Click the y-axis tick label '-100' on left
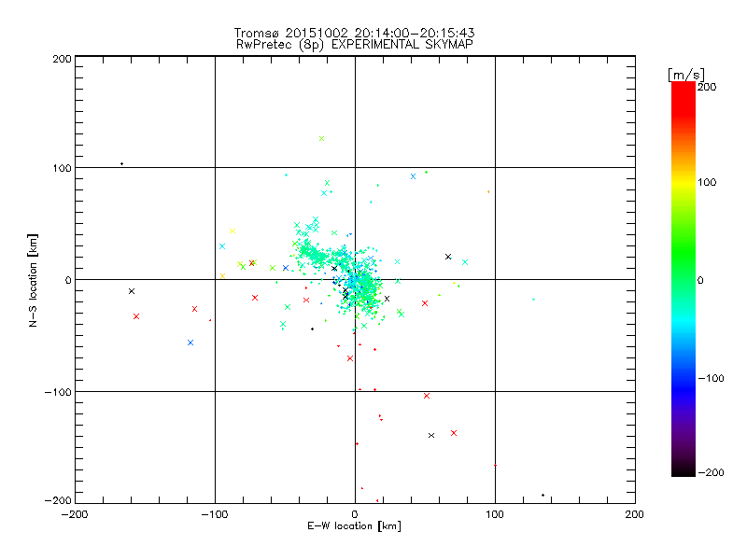Viewport: 747px width, 560px height. [58, 392]
